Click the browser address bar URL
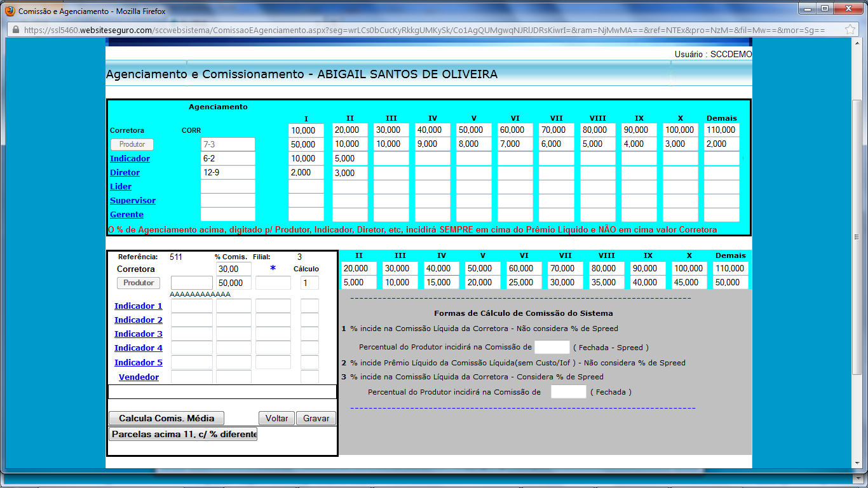 pos(424,30)
